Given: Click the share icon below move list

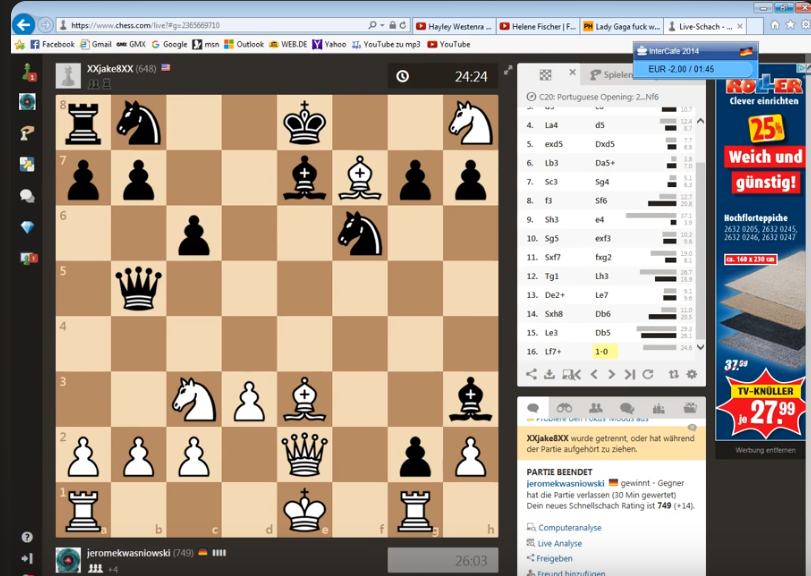Looking at the screenshot, I should coord(531,374).
